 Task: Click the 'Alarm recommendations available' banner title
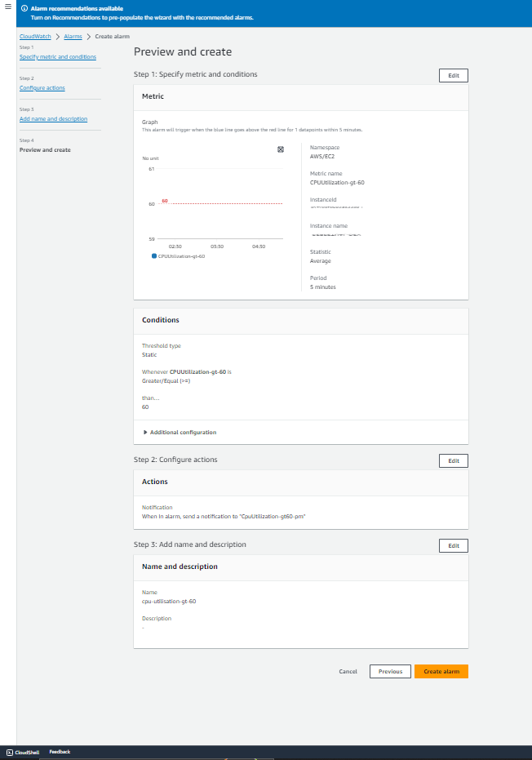(x=77, y=9)
